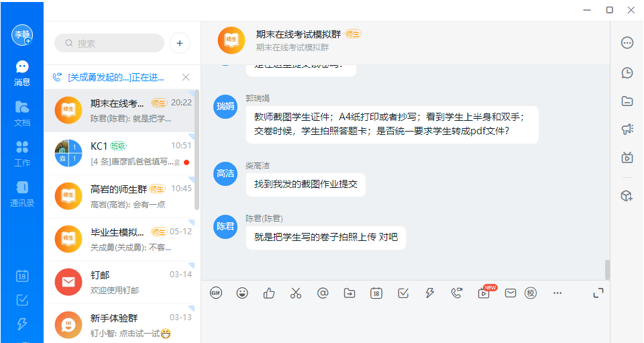Open the plus menu next to search
Screen dimensions: 644x343
tap(180, 43)
